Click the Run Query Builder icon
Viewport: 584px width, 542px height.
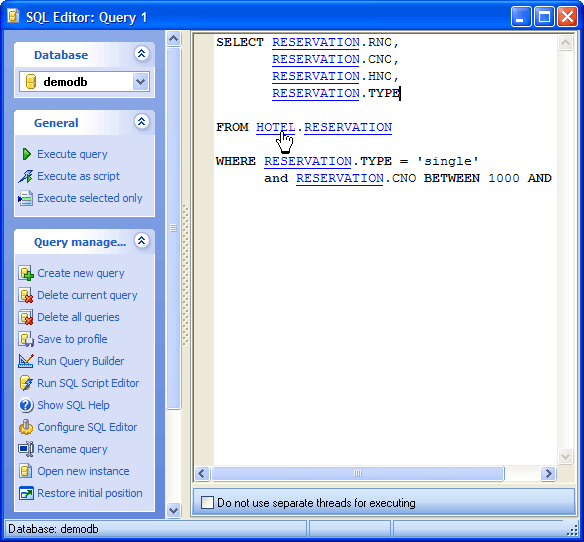click(x=26, y=361)
